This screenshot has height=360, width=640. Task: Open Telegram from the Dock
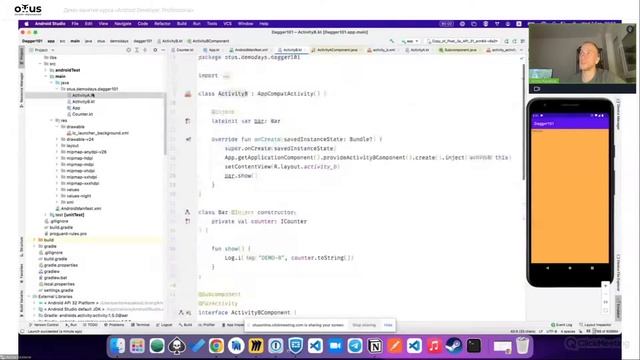tap(355, 346)
